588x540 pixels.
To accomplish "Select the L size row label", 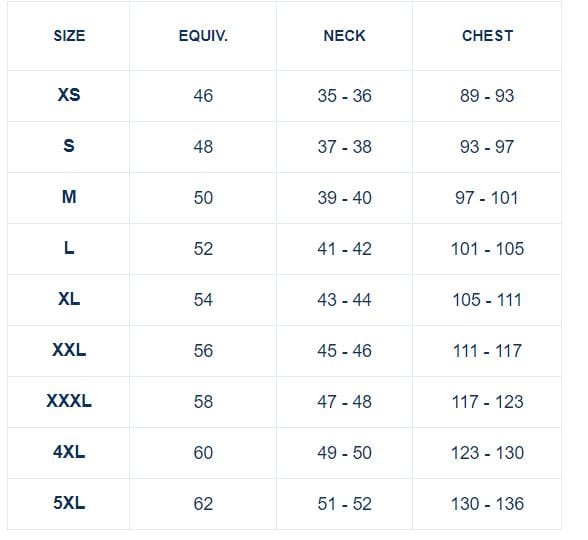I will click(x=69, y=248).
